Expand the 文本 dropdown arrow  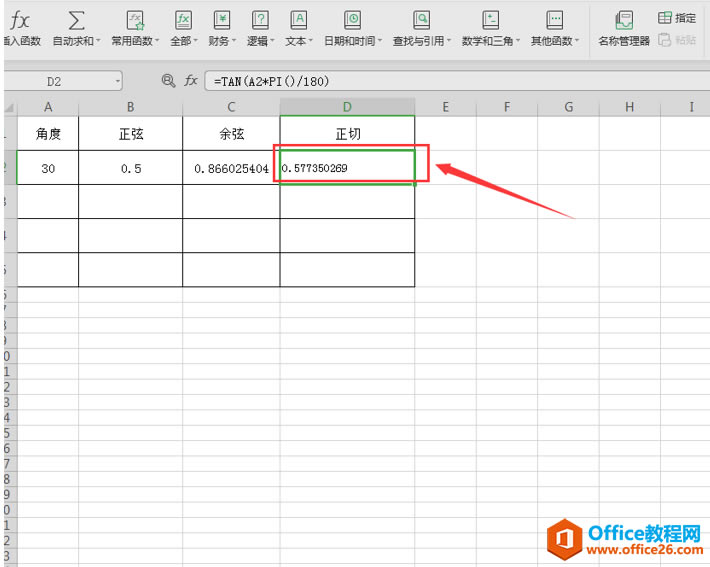pyautogui.click(x=311, y=41)
